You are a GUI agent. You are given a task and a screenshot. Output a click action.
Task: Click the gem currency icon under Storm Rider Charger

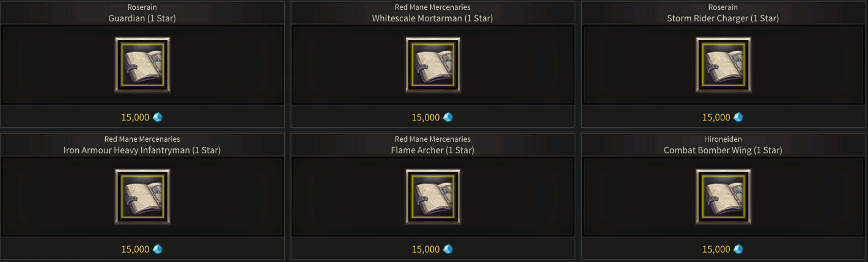738,117
